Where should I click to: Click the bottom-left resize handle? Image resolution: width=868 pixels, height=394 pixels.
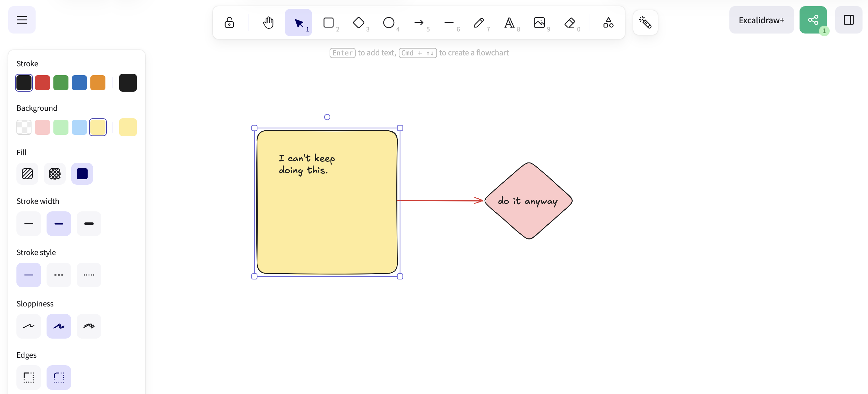254,276
